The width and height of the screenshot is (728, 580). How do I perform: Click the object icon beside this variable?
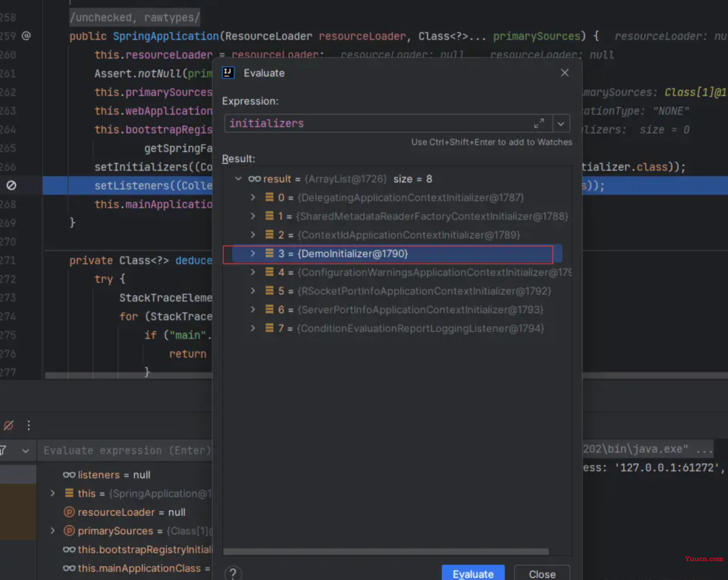[69, 493]
